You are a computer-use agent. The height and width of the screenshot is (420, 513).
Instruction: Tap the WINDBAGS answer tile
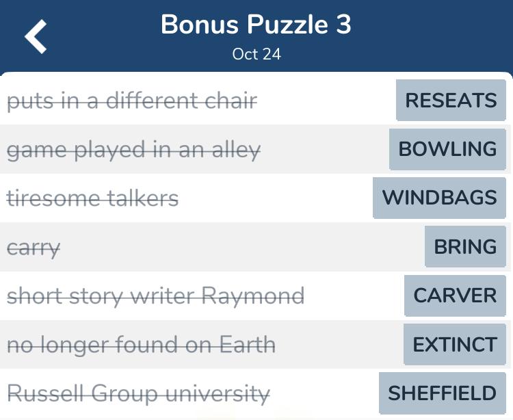coord(439,198)
